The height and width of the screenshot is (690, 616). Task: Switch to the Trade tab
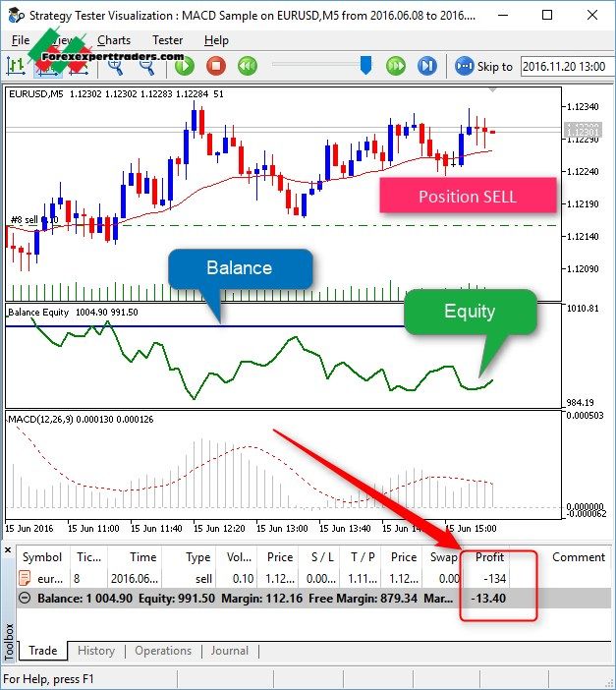pos(43,651)
